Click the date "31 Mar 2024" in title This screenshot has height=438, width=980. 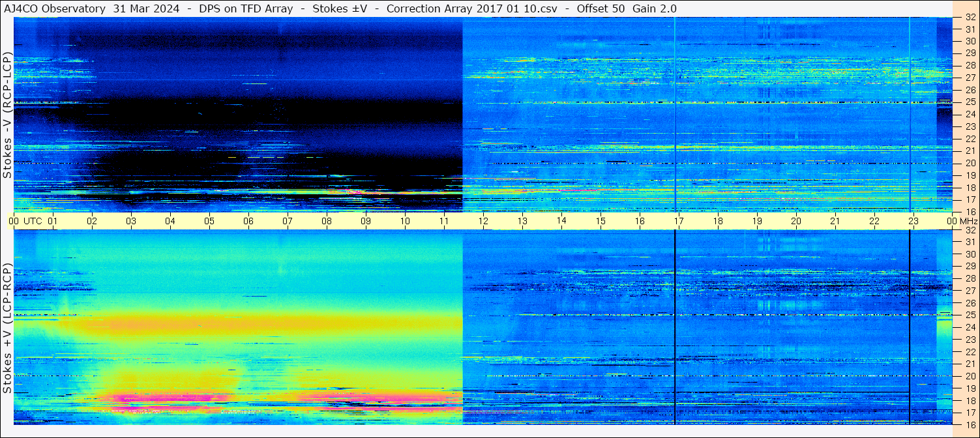(145, 8)
